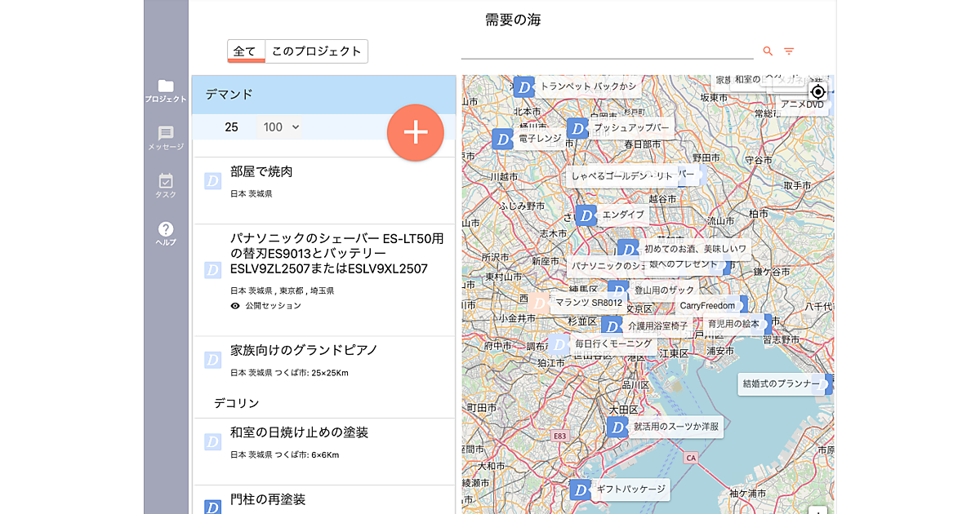
Task: Open the 部屋で焼肉 demand item
Action: [261, 172]
